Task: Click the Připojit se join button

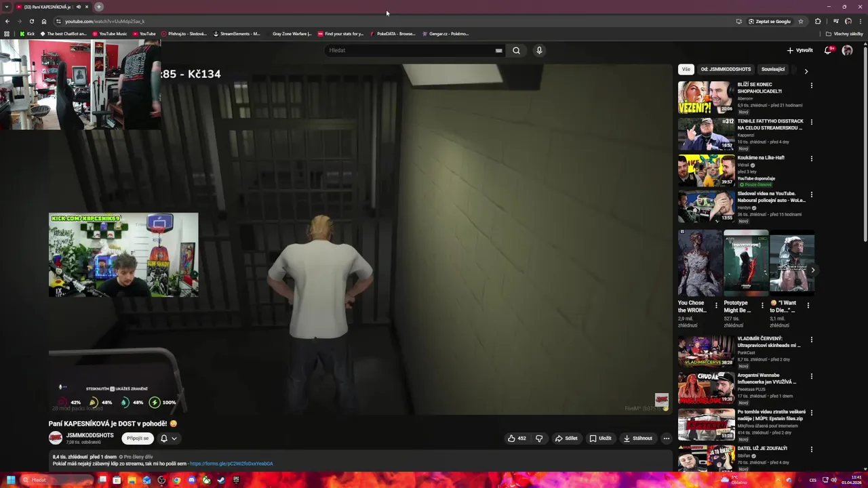Action: pos(138,439)
